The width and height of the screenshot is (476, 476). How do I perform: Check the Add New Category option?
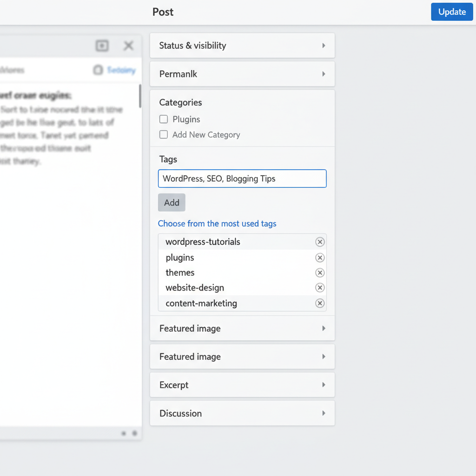point(163,134)
